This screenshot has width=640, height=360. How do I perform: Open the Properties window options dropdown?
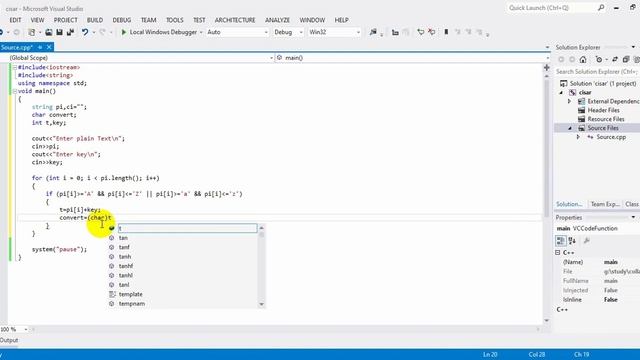tap(633, 218)
